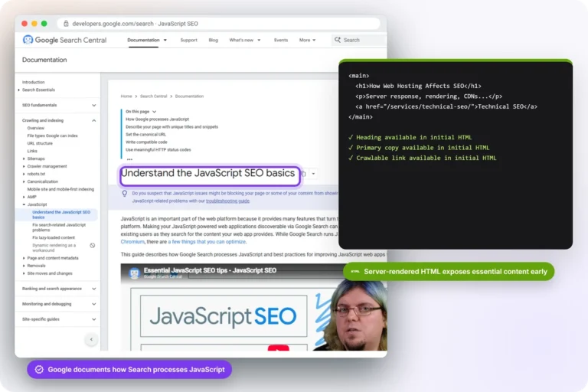The height and width of the screenshot is (392, 588).
Task: Open the What's new dropdown menu
Action: tap(244, 40)
